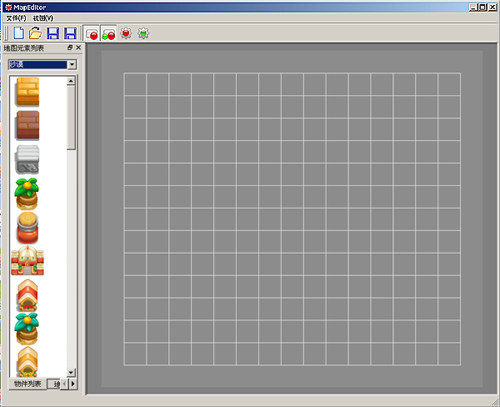Choose the red temple gate building tile
Viewport: 500px width, 407px height.
pyautogui.click(x=27, y=261)
